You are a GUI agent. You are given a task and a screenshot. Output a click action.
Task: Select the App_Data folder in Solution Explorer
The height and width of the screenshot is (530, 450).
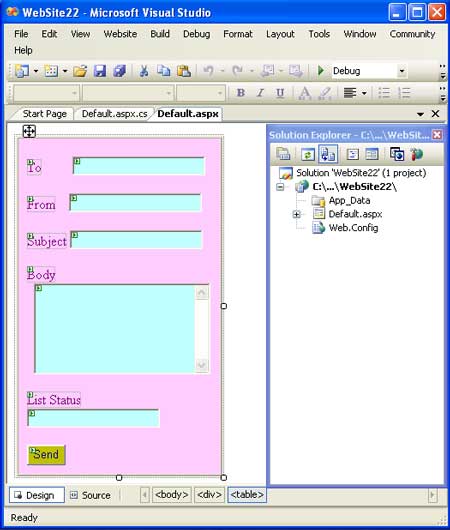coord(349,200)
